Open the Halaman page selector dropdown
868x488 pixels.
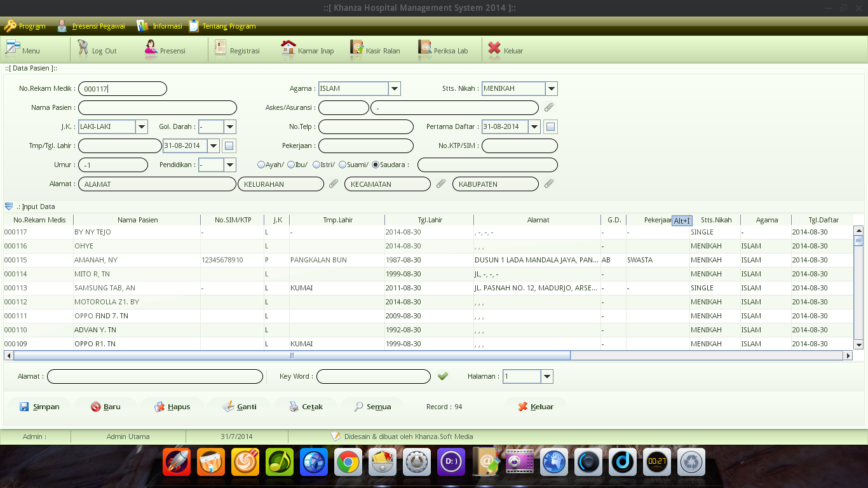pyautogui.click(x=546, y=376)
